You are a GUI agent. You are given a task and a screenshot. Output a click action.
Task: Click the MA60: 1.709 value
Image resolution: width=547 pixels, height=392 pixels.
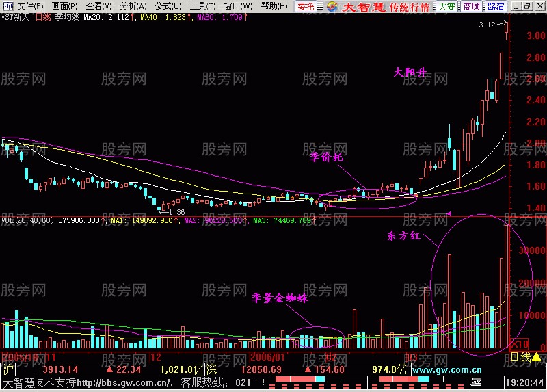coord(223,17)
